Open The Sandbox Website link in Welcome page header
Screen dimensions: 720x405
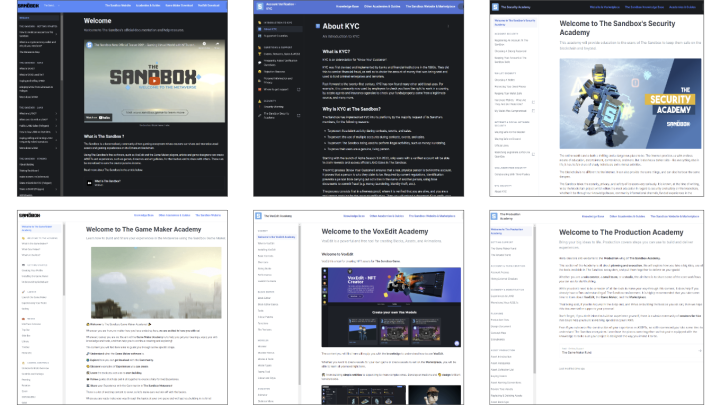point(118,6)
